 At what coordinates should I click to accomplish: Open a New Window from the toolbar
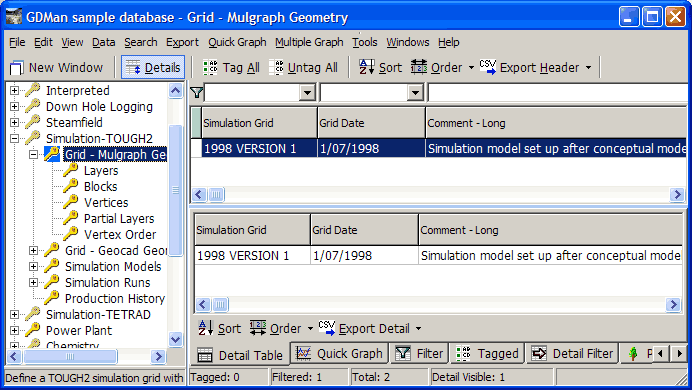tap(56, 68)
